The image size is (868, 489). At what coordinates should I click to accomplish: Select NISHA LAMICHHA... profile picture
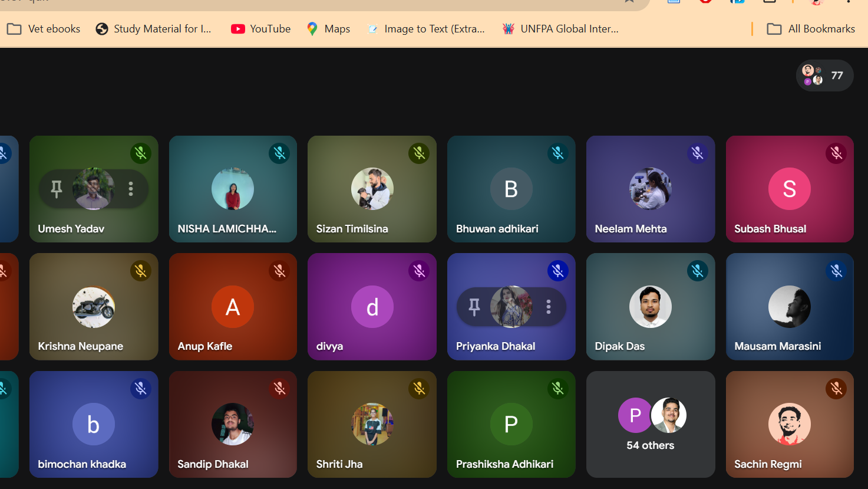pos(233,189)
